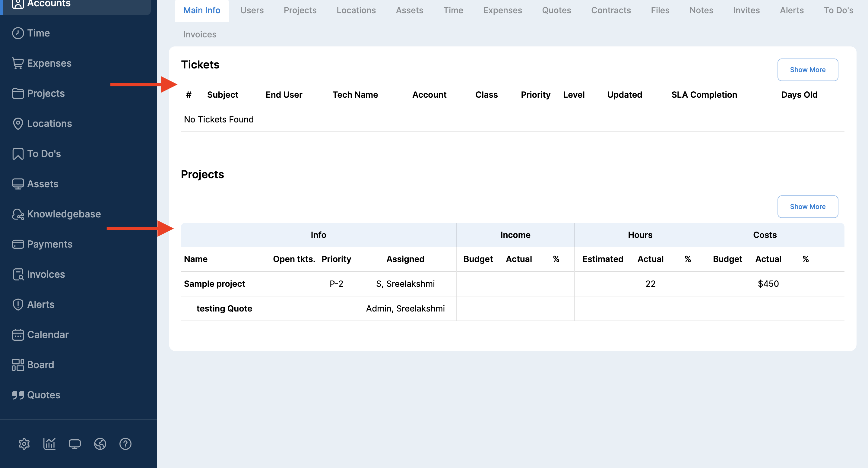The width and height of the screenshot is (868, 468).
Task: Go to Calendar in sidebar
Action: [x=48, y=335]
